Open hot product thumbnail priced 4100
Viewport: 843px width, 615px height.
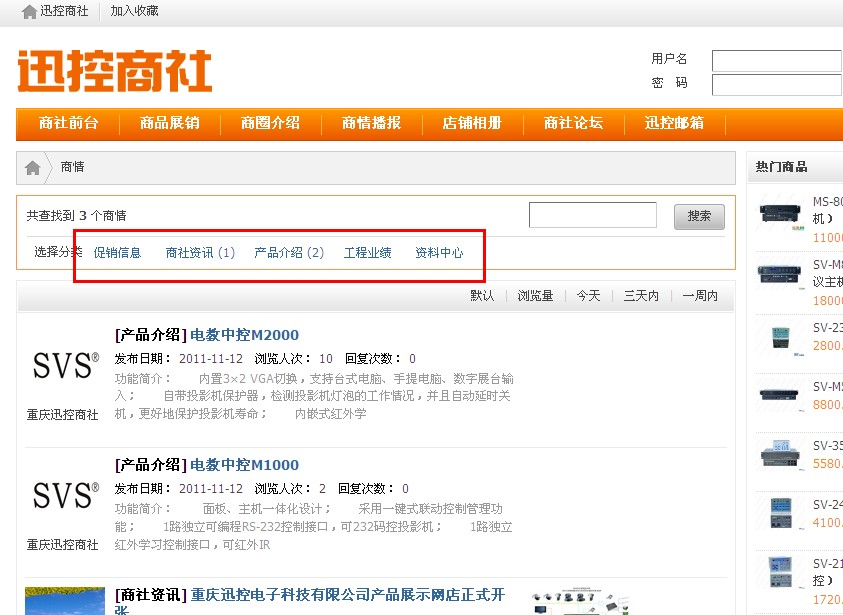point(780,513)
